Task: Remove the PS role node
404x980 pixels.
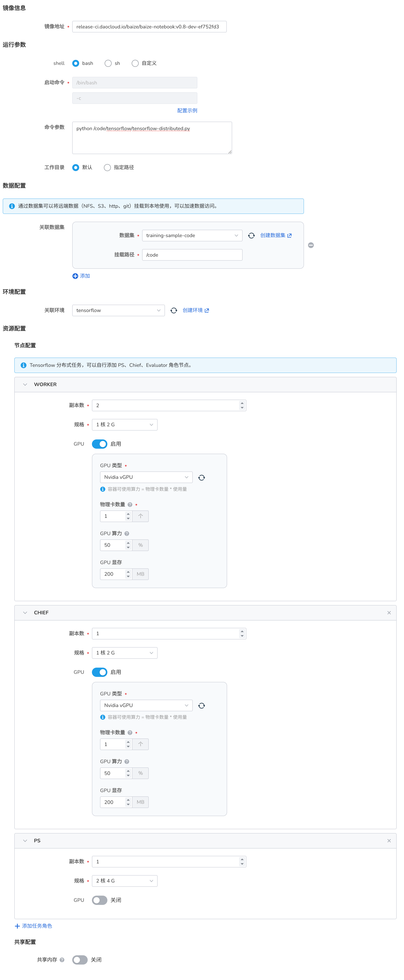Action: pyautogui.click(x=389, y=841)
